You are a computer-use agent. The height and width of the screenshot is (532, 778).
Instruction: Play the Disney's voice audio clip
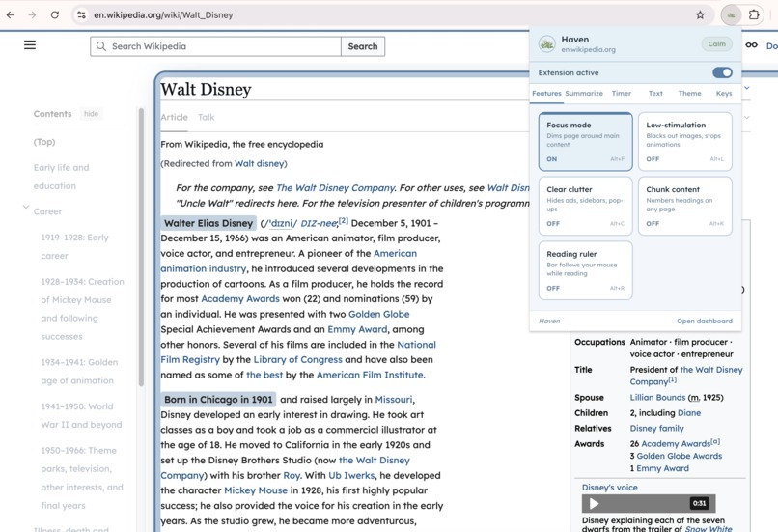[x=594, y=504]
